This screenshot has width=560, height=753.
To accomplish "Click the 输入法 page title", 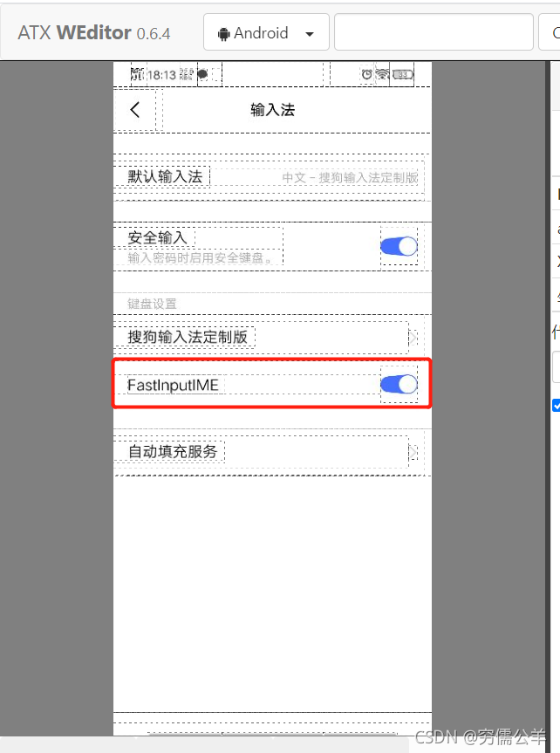I will (x=272, y=110).
